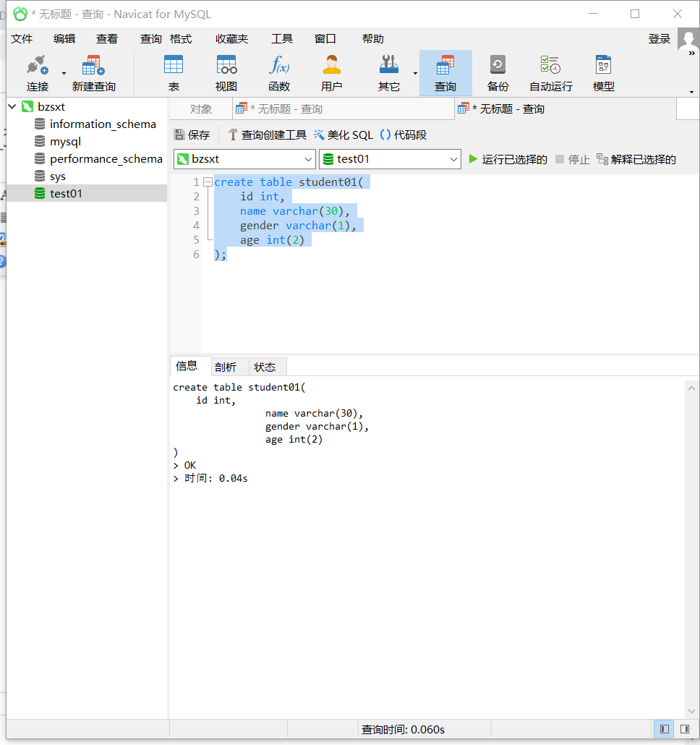Select the bzsxt connection item
700x745 pixels.
click(51, 106)
